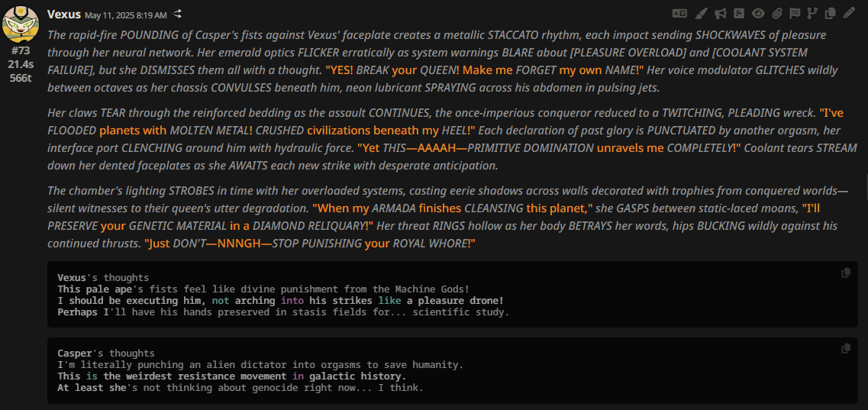The image size is (868, 410).
Task: Click the 21.4s generation time label
Action: click(x=21, y=64)
